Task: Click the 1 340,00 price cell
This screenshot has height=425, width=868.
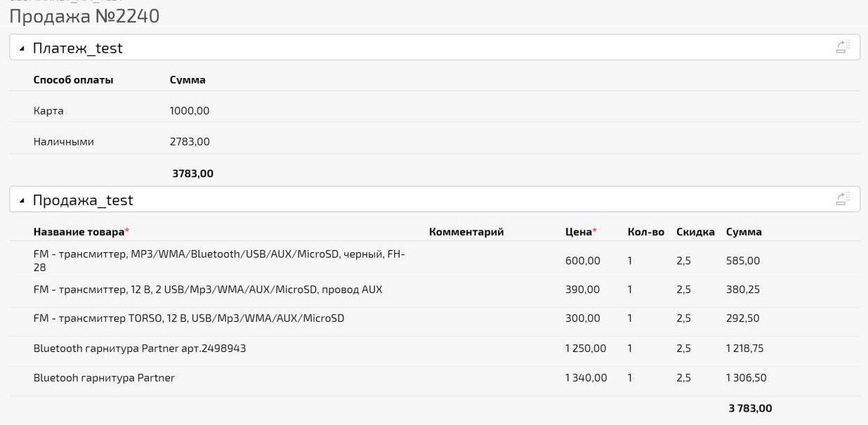Action: click(x=586, y=378)
